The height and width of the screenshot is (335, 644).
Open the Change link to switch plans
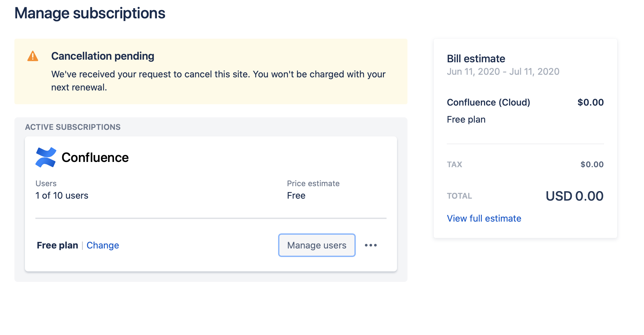pyautogui.click(x=103, y=245)
